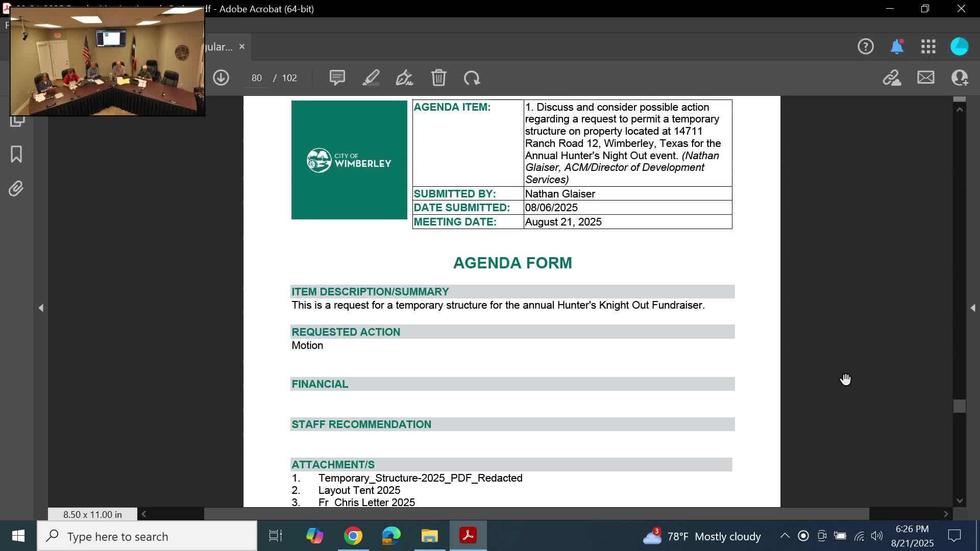Expand the right tools pane arrow
This screenshot has height=551, width=980.
pos(973,308)
